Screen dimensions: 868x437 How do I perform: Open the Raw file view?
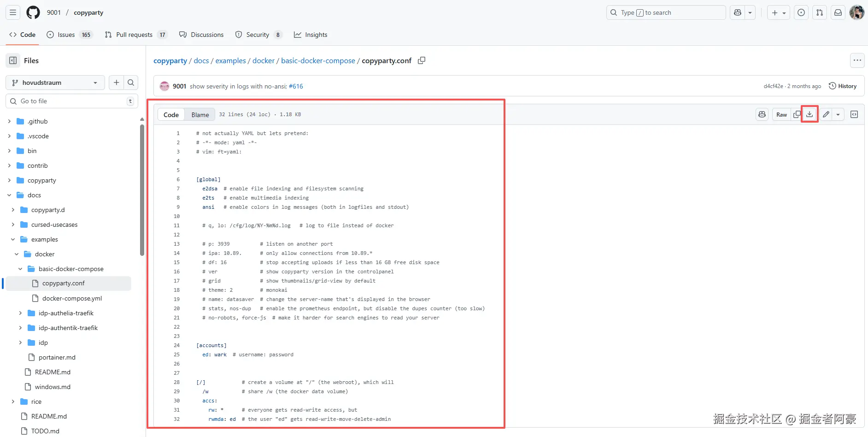[781, 114]
